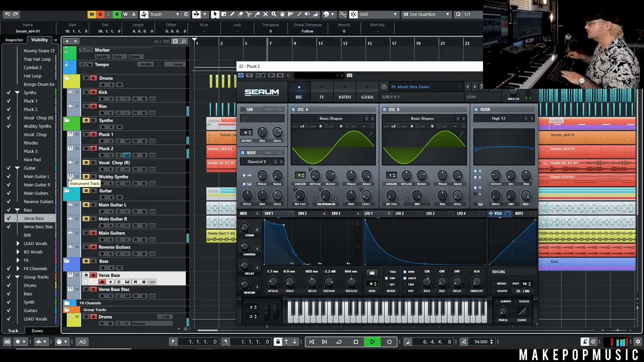Select the Object Selection arrow tool
Viewport: 644px width, 362px height.
point(215,14)
